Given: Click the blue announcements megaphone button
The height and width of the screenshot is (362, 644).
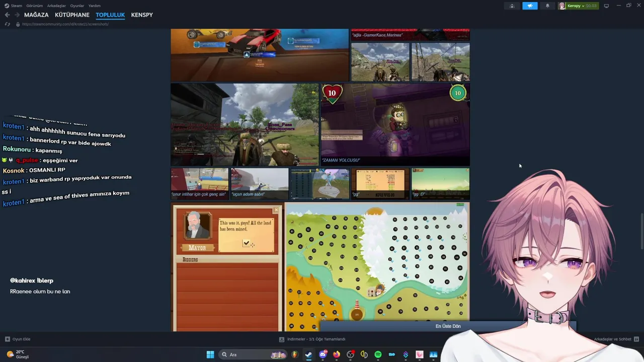Looking at the screenshot, I should click(x=530, y=6).
